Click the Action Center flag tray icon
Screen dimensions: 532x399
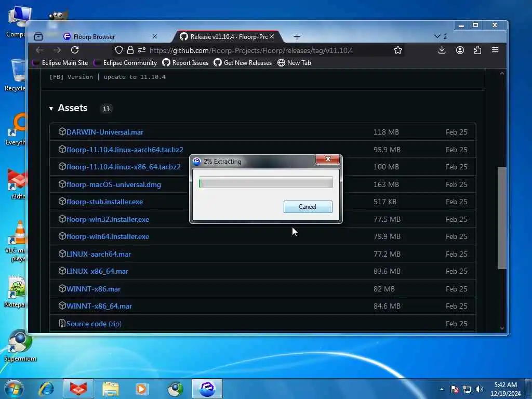(x=455, y=389)
